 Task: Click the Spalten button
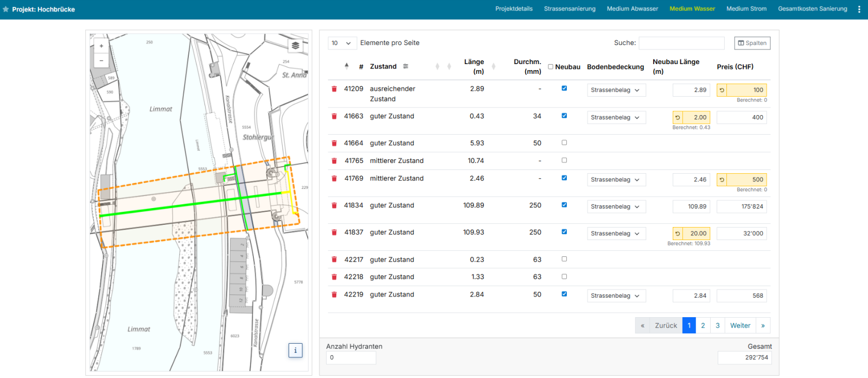coord(752,43)
